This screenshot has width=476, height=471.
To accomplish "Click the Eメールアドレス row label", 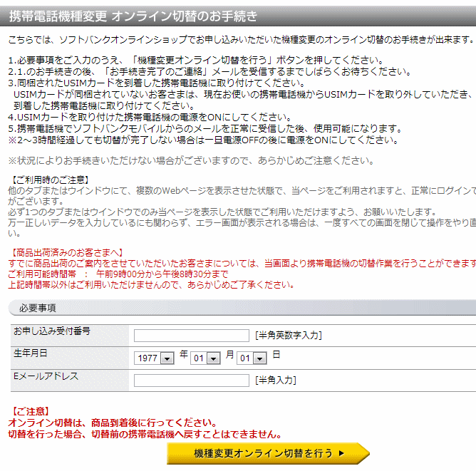I will click(46, 376).
